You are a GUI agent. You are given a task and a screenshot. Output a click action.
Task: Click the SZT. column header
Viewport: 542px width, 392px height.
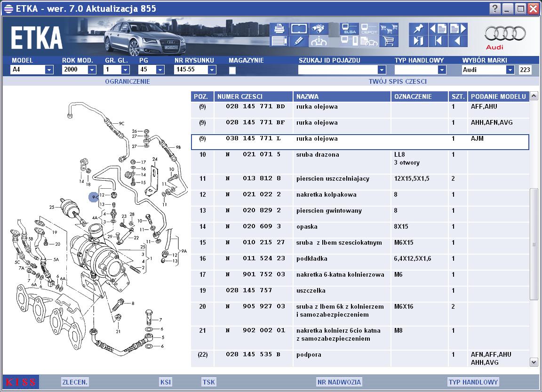[x=458, y=96]
